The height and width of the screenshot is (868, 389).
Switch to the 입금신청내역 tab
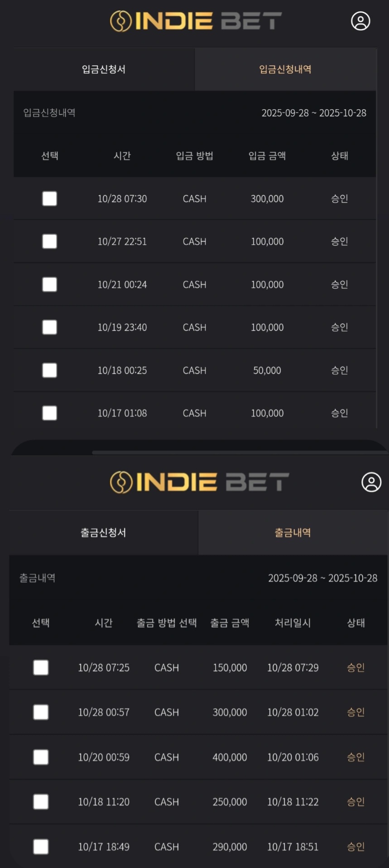coord(285,69)
